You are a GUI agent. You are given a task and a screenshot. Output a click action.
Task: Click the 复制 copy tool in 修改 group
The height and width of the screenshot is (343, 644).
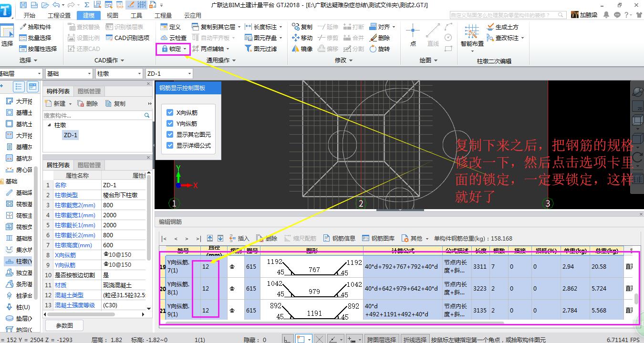[x=302, y=27]
